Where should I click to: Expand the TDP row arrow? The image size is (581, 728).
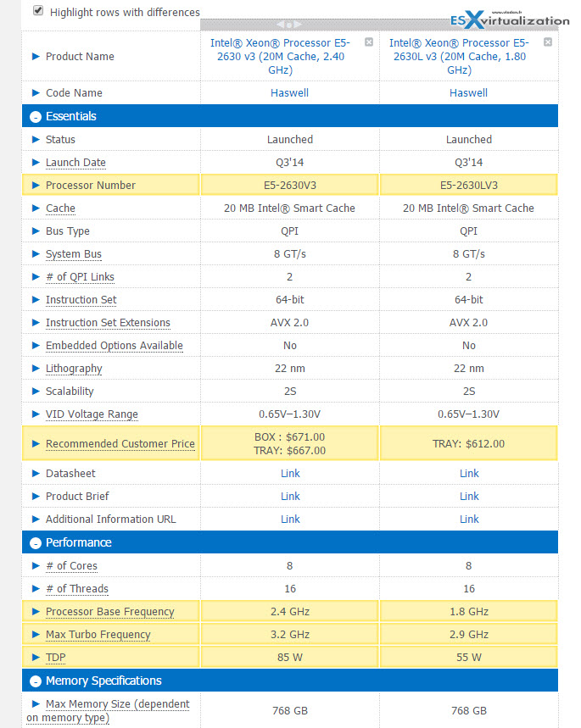pos(36,657)
